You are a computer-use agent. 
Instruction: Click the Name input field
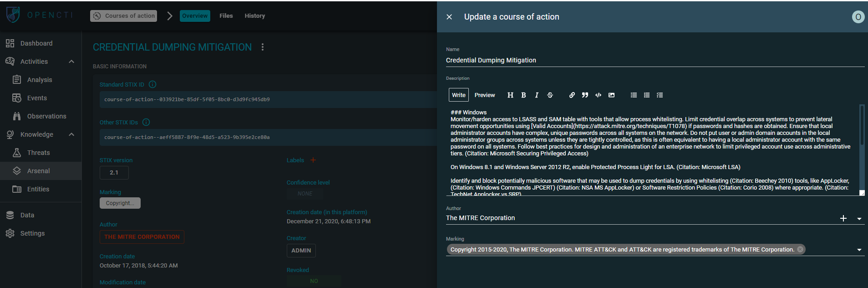pyautogui.click(x=655, y=60)
